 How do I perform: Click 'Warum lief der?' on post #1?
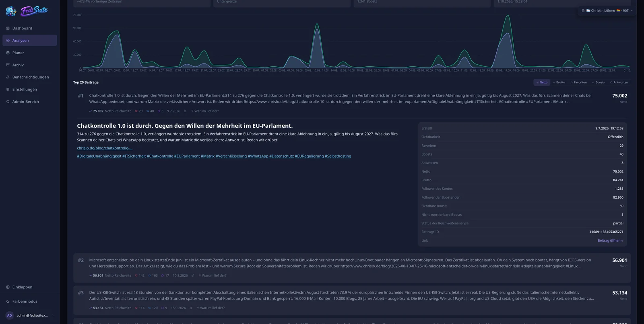tap(205, 111)
